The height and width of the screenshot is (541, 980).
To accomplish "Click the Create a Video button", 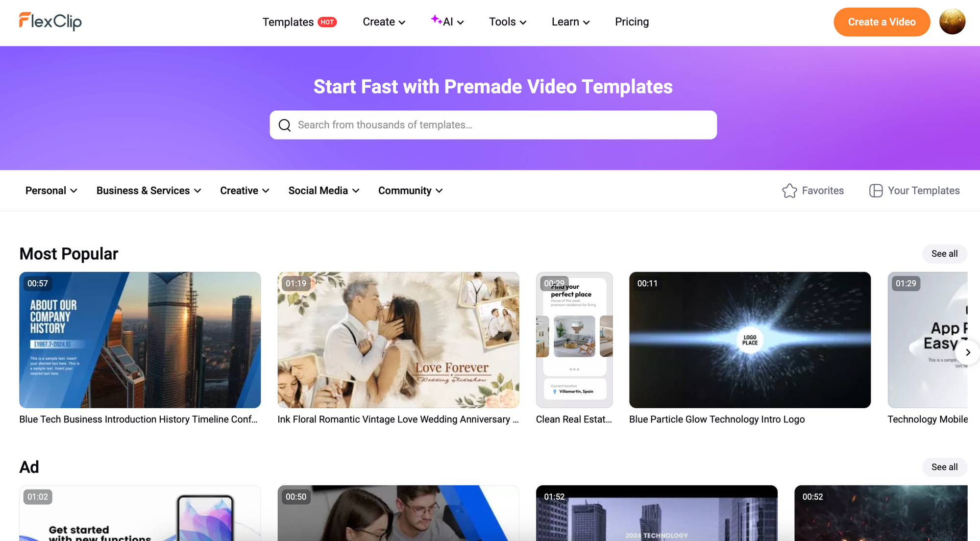I will (882, 22).
